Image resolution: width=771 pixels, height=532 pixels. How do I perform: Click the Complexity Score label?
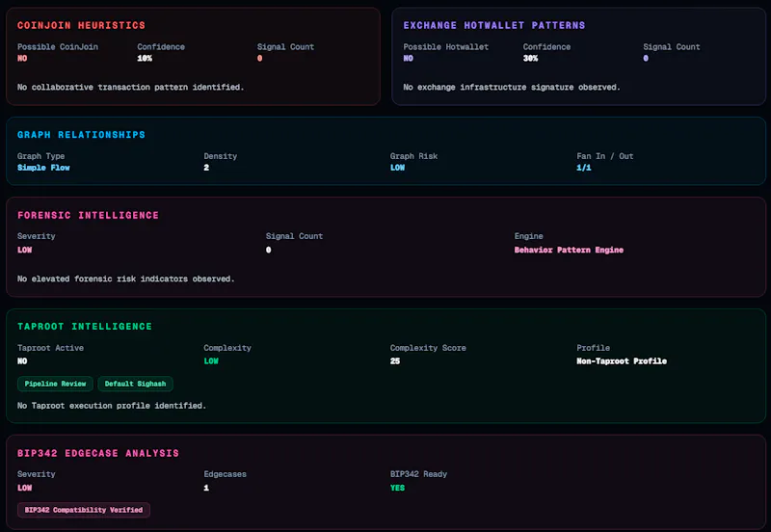[x=428, y=348]
